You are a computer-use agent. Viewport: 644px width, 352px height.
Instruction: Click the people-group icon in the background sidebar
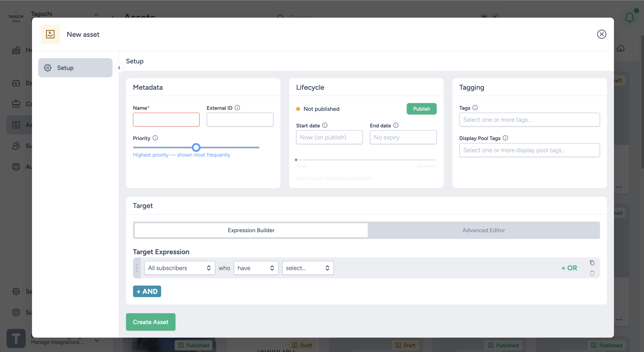point(16,167)
